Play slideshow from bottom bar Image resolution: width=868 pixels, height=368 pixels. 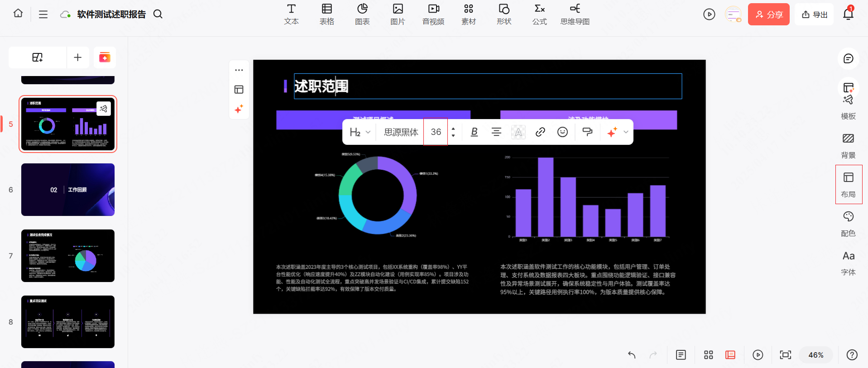[x=758, y=355]
